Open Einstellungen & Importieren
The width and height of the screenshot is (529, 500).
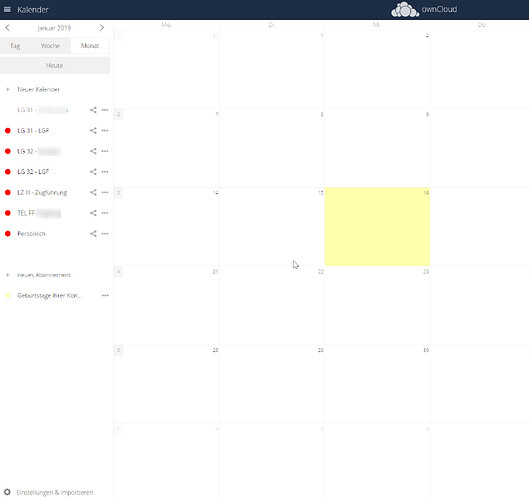[x=55, y=492]
